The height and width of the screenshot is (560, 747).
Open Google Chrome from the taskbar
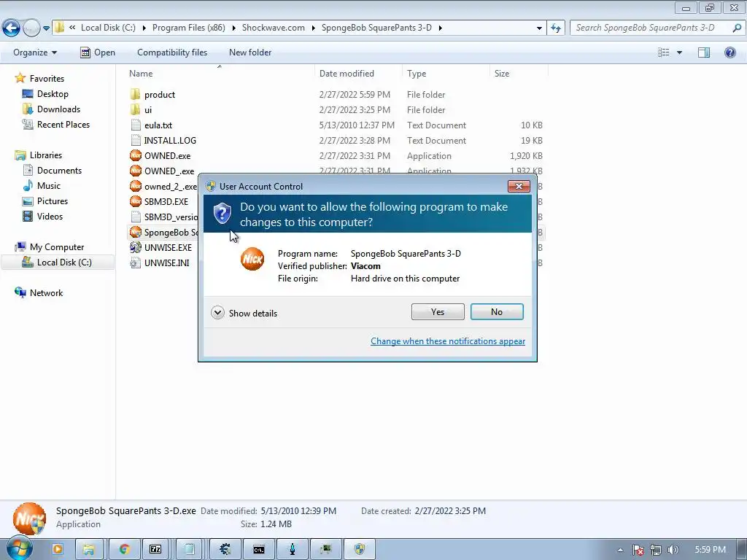pyautogui.click(x=124, y=549)
